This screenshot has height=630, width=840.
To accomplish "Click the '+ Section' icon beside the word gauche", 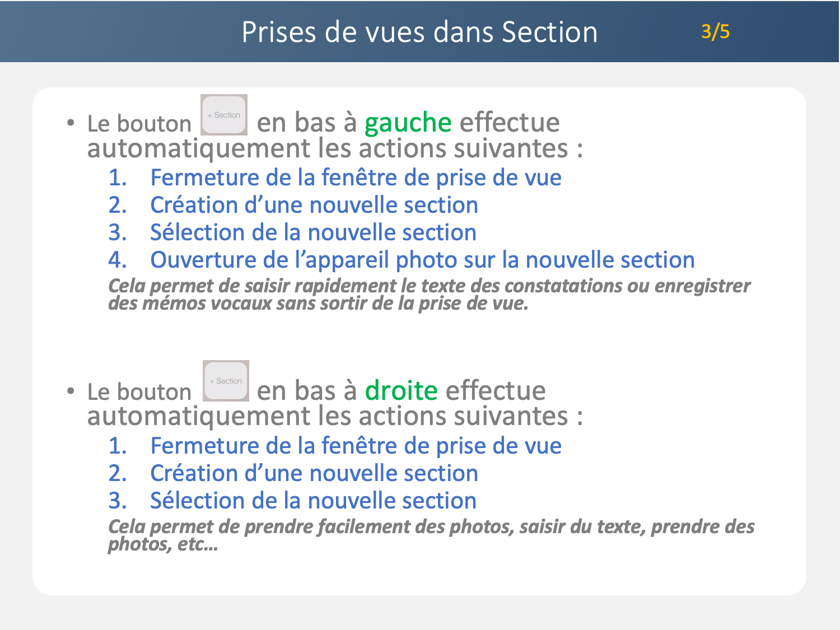I will 224,115.
